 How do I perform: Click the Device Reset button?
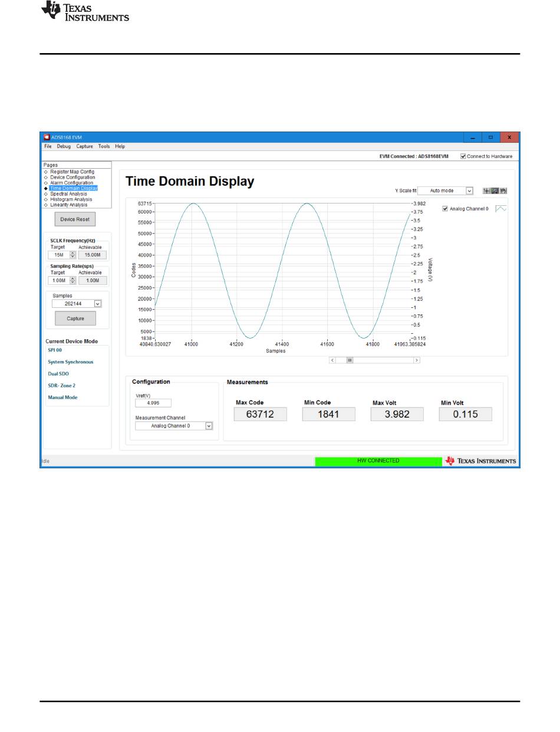point(75,219)
